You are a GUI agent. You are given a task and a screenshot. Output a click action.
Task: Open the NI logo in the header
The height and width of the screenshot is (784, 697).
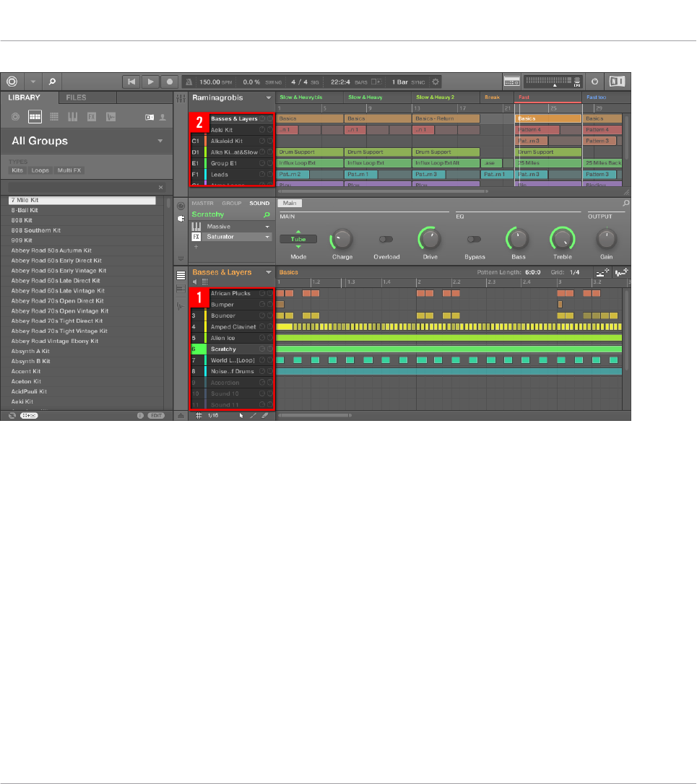[x=617, y=82]
